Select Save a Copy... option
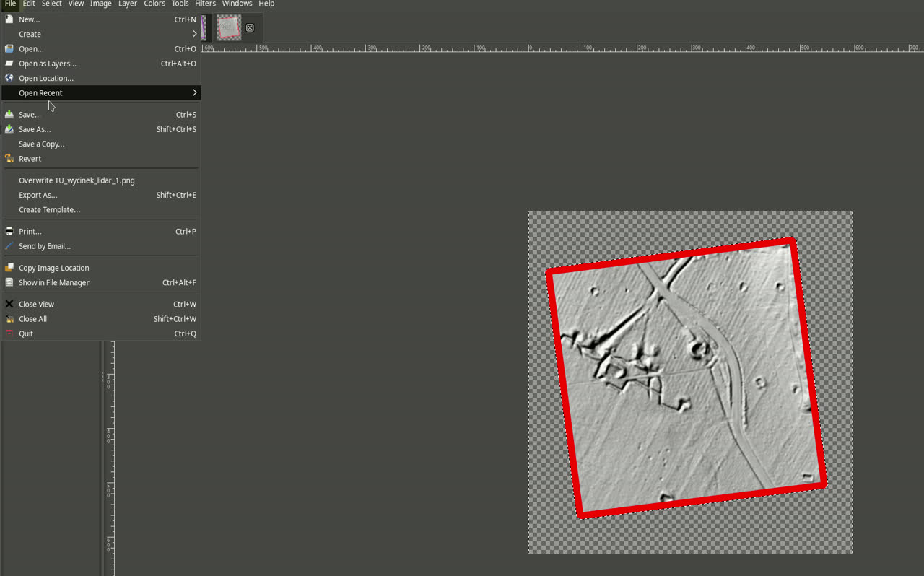 (x=101, y=144)
